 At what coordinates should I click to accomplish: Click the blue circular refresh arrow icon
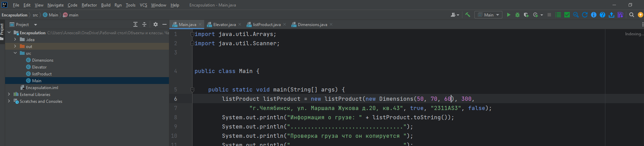[x=585, y=15]
